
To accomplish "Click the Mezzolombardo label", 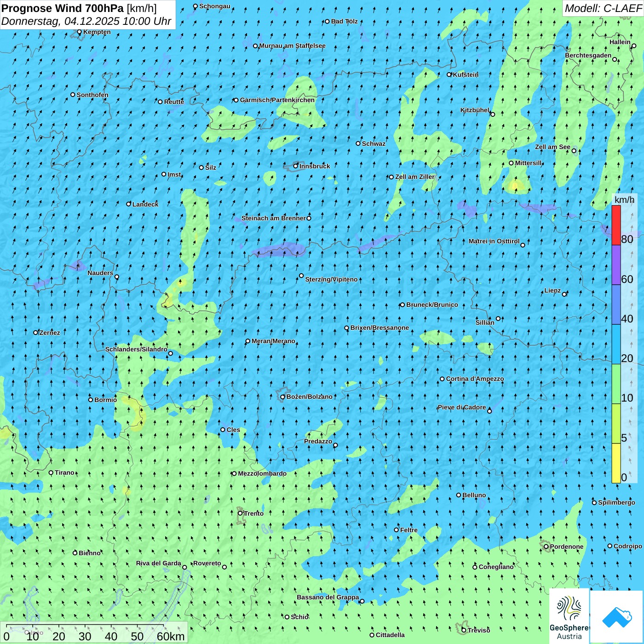I will tap(262, 473).
